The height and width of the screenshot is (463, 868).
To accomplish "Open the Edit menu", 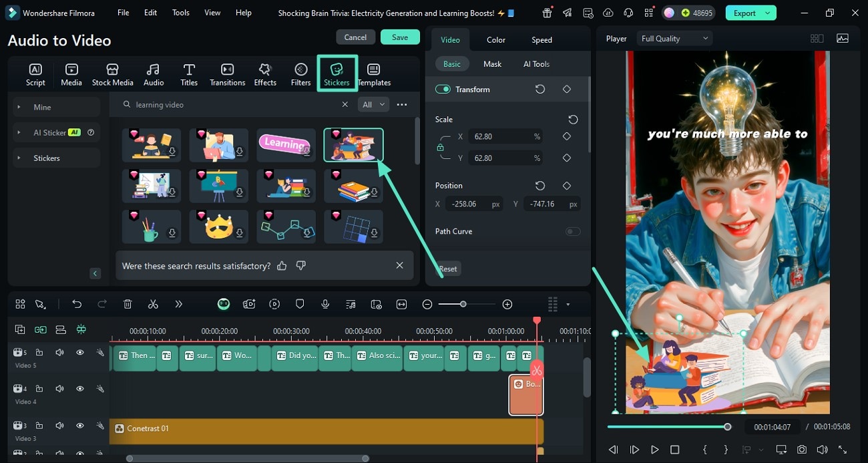I will [151, 13].
